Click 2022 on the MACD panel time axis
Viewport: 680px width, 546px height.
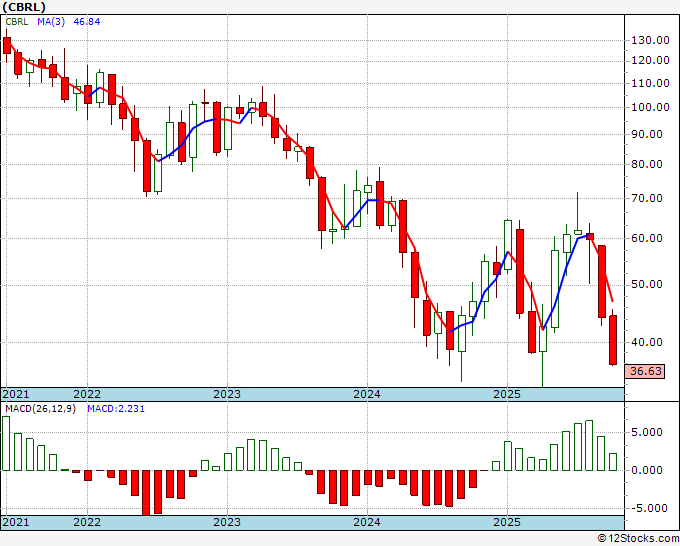click(x=87, y=522)
